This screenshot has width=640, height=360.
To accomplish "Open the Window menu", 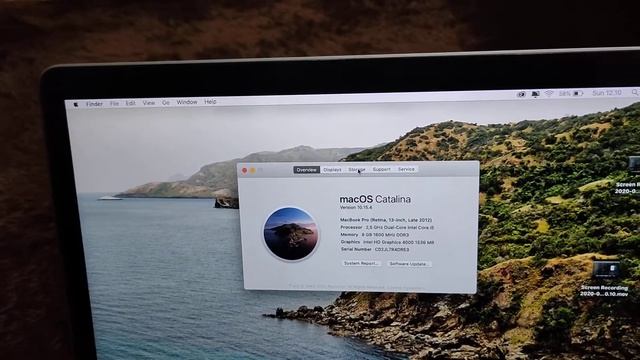I will coord(187,102).
